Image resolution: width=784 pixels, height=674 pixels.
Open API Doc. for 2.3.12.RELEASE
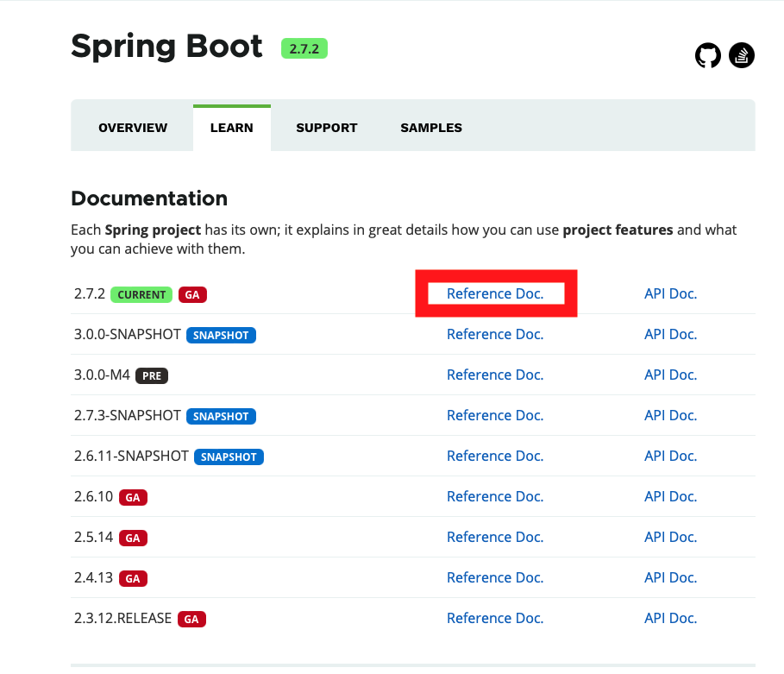pos(670,617)
